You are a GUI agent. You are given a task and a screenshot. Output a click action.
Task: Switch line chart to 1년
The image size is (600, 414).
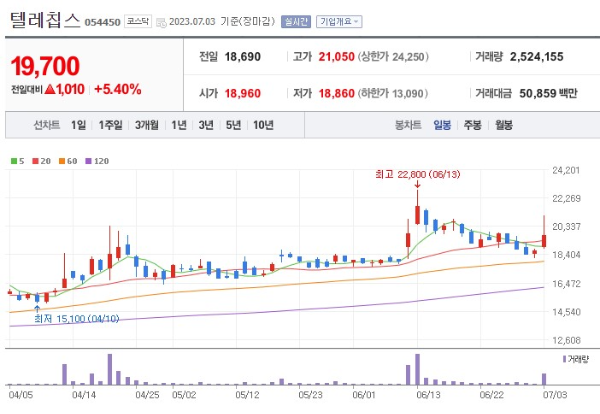(179, 125)
